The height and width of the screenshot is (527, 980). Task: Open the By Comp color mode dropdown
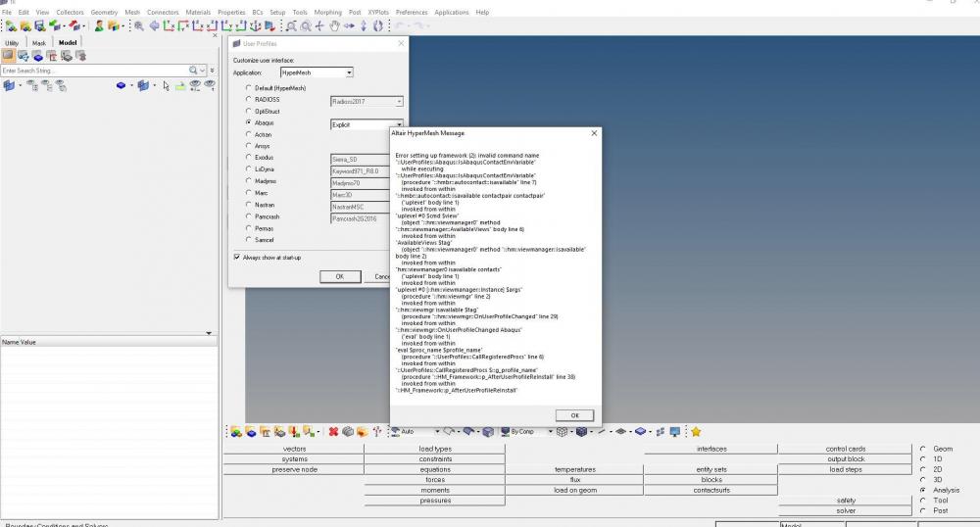(x=550, y=431)
